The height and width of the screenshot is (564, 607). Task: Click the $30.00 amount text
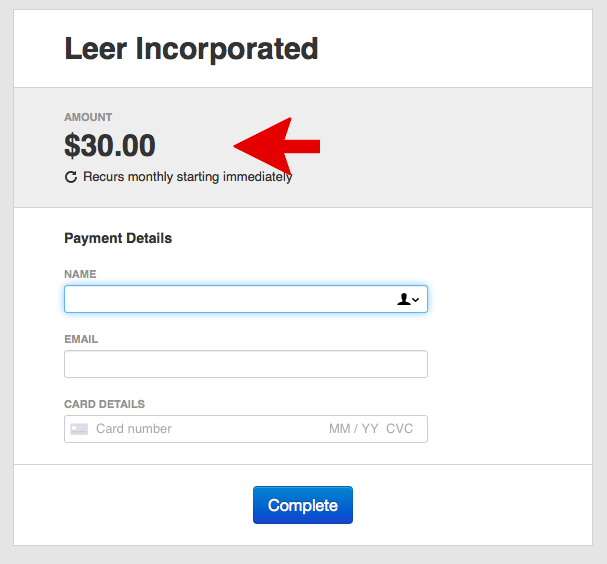110,146
